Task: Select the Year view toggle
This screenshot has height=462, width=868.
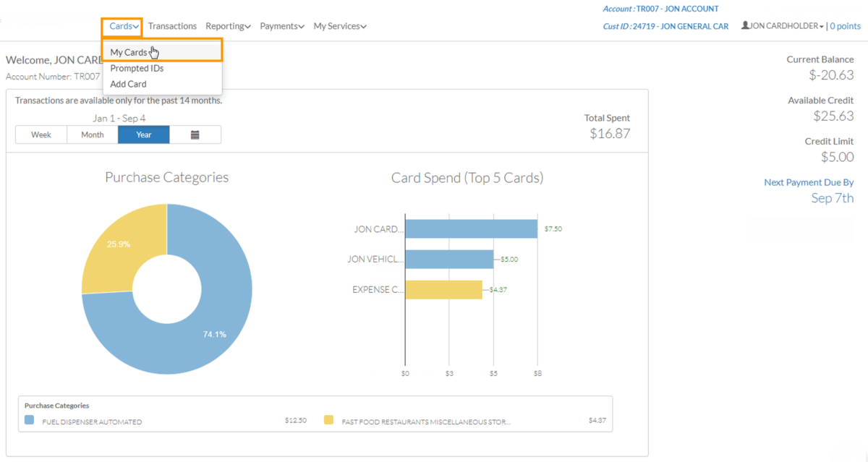Action: coord(143,134)
